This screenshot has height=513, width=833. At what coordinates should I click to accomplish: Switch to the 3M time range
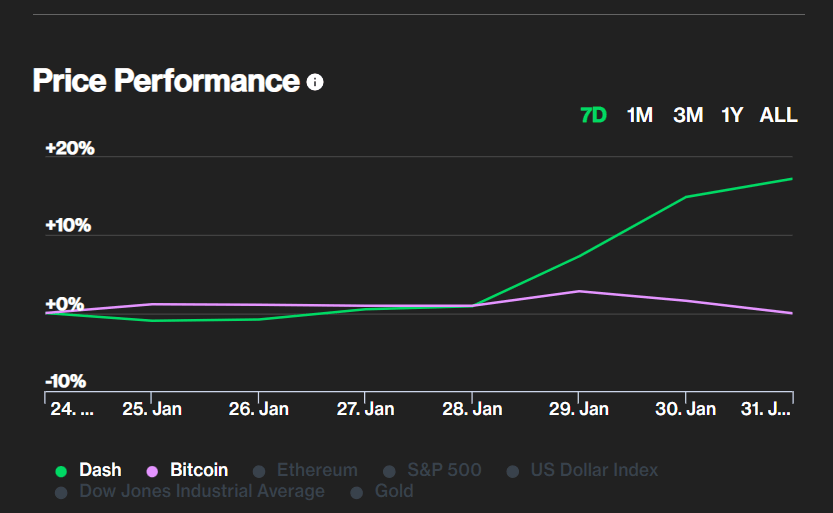(x=688, y=115)
